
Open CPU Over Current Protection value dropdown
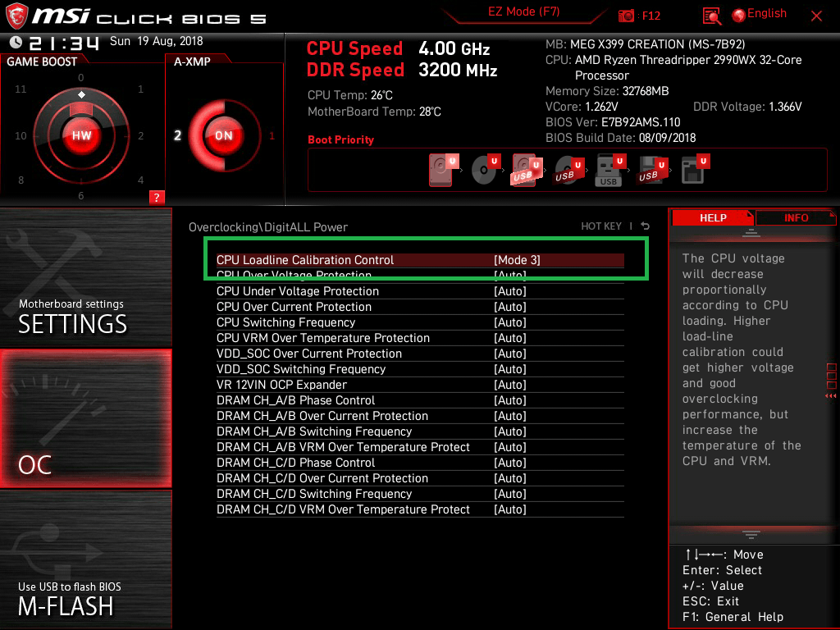tap(509, 307)
